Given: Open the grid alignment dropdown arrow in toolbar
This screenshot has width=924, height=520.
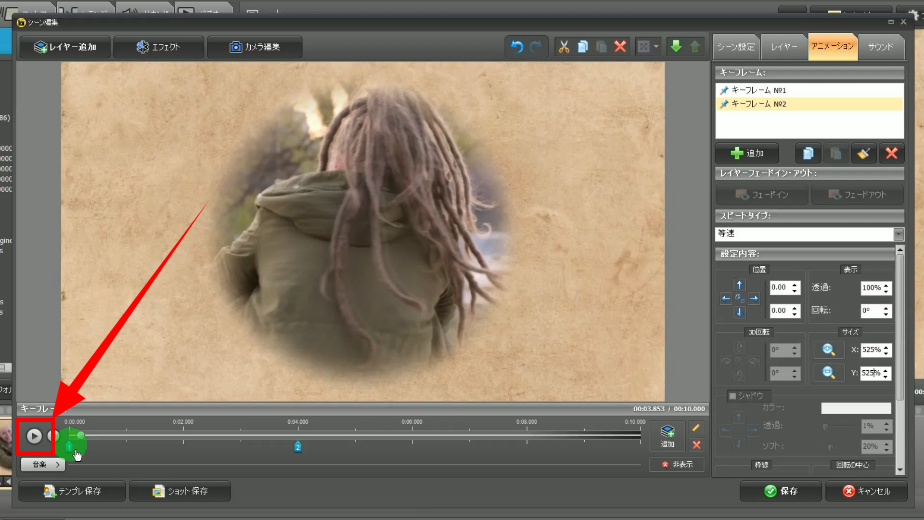Looking at the screenshot, I should pyautogui.click(x=655, y=47).
